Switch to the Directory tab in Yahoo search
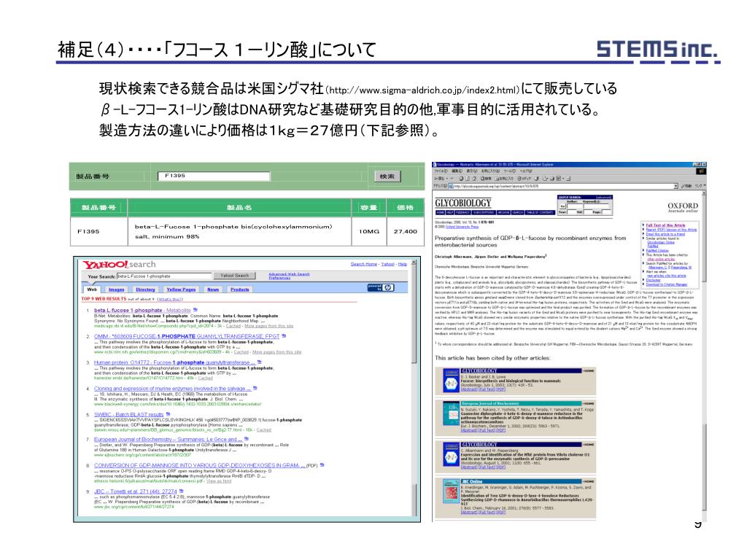This screenshot has height=560, width=747. pyautogui.click(x=145, y=289)
